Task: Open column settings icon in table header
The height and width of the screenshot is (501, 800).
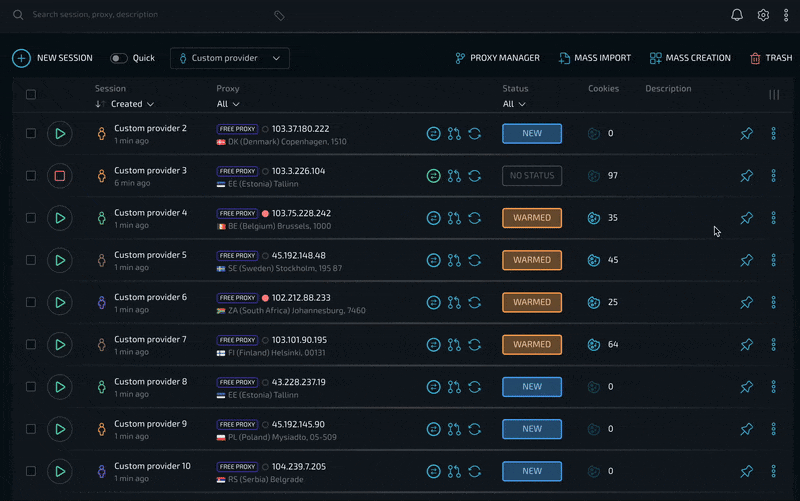Action: pos(773,95)
